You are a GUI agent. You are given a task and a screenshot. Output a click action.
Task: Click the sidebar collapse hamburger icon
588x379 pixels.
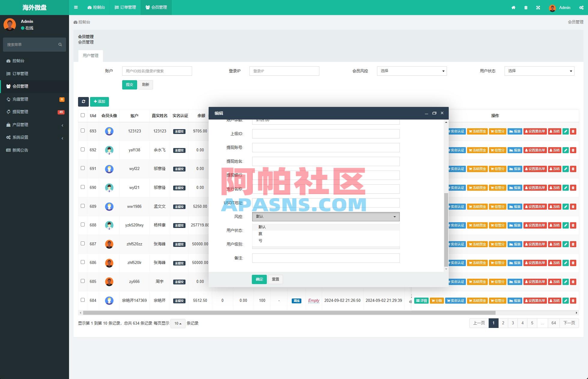click(x=76, y=8)
